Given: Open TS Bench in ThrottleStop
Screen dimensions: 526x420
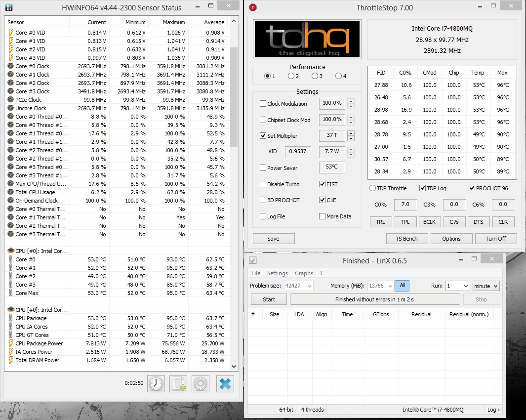Looking at the screenshot, I should 406,239.
